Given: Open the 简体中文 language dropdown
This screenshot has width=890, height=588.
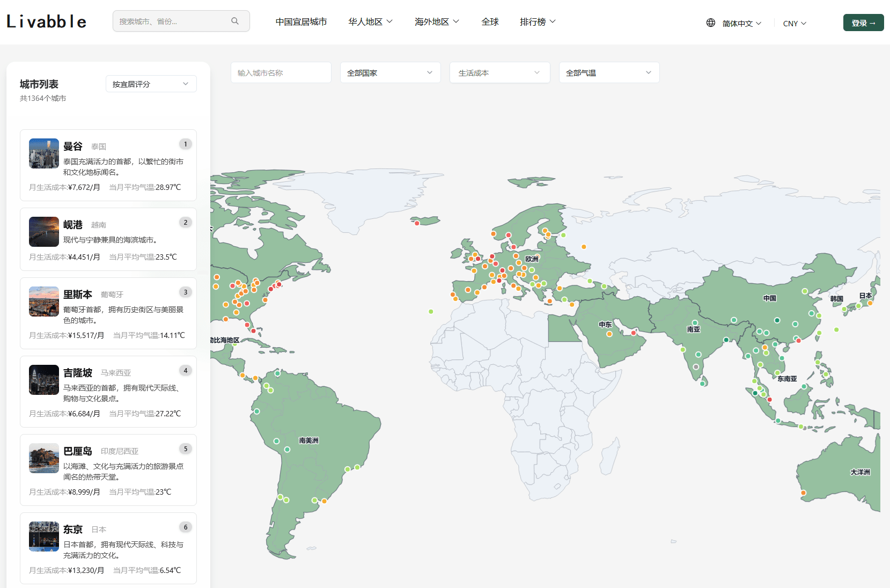Looking at the screenshot, I should pyautogui.click(x=741, y=23).
